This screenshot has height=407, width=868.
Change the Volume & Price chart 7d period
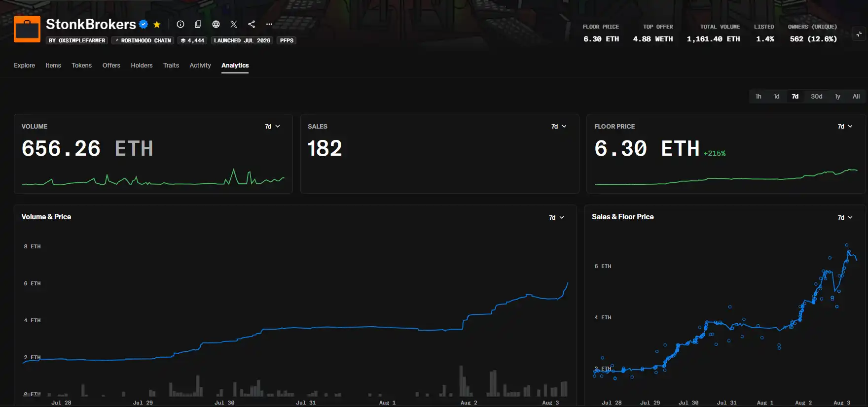click(x=557, y=217)
